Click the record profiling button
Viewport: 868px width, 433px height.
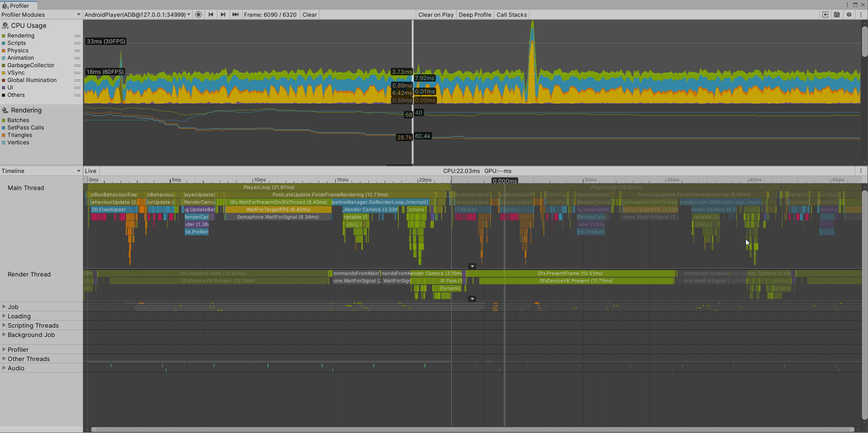coord(198,14)
